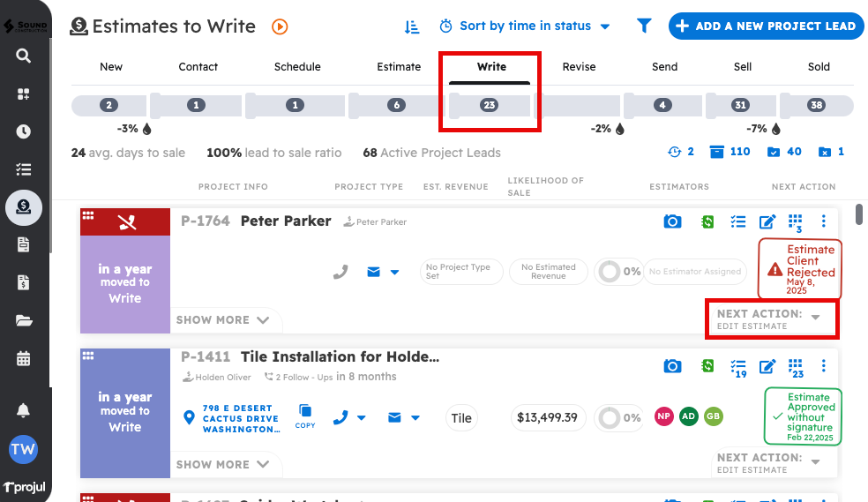868x502 pixels.
Task: Toggle the sort direction icon
Action: coord(412,26)
